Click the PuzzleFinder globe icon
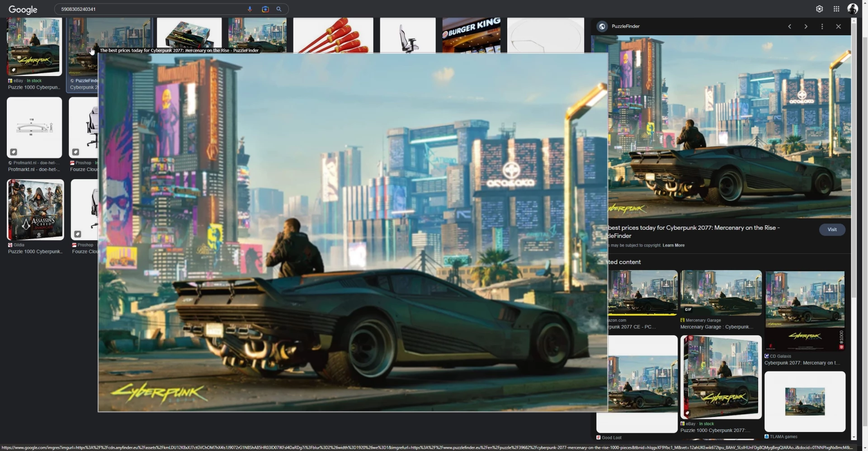 point(602,26)
